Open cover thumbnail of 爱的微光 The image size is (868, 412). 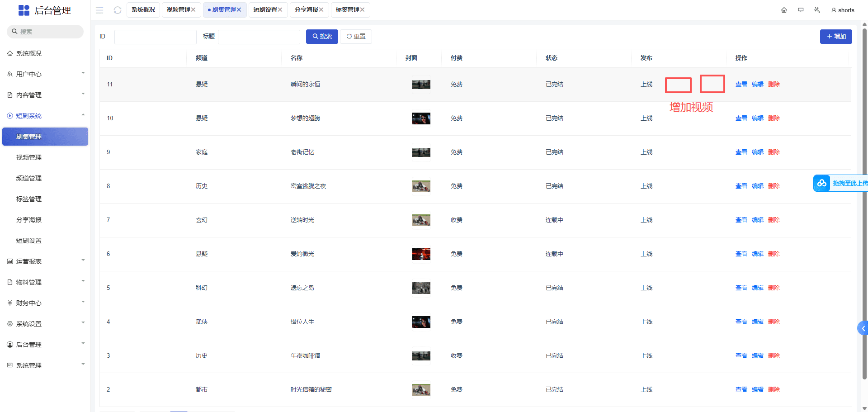421,254
